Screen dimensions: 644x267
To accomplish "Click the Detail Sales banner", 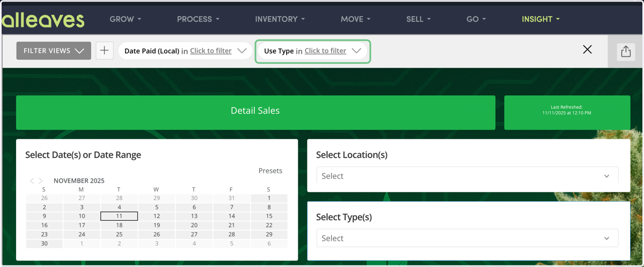I will [x=255, y=112].
